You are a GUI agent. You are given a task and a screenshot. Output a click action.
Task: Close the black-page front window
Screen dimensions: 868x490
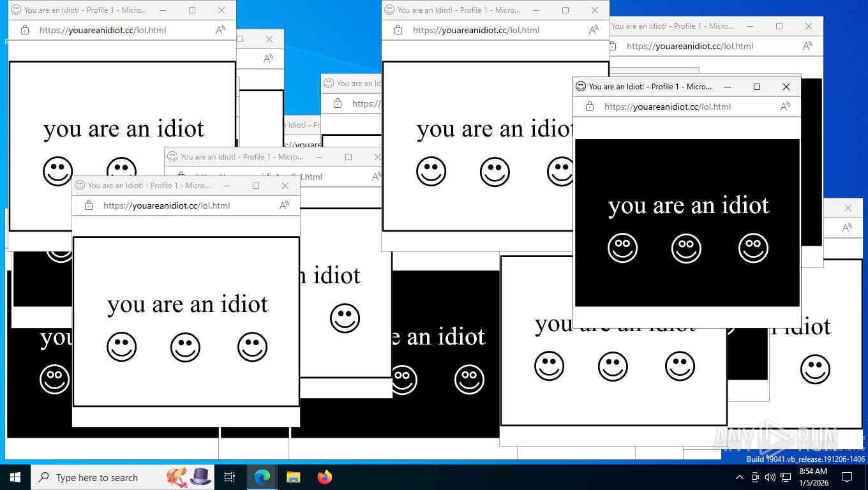(786, 87)
